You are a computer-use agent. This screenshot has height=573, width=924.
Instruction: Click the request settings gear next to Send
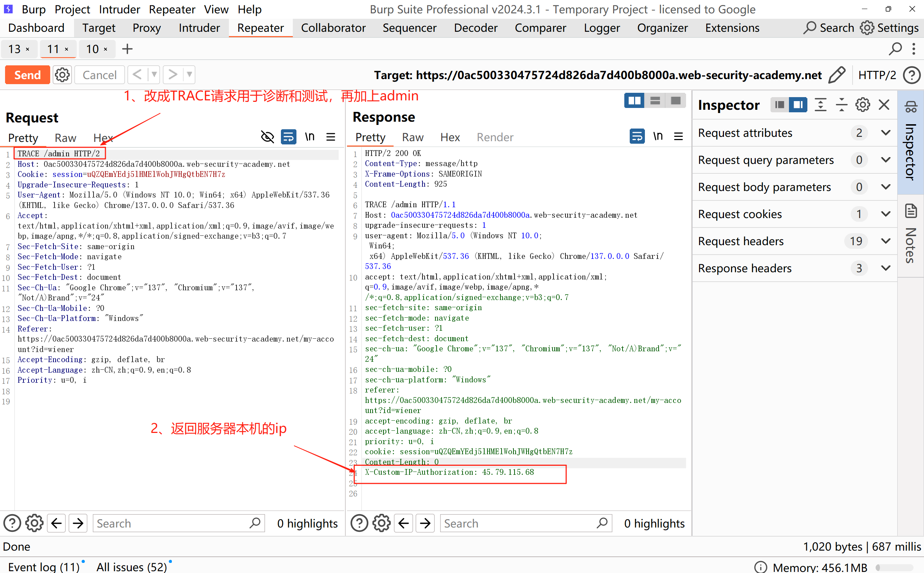[x=62, y=75]
